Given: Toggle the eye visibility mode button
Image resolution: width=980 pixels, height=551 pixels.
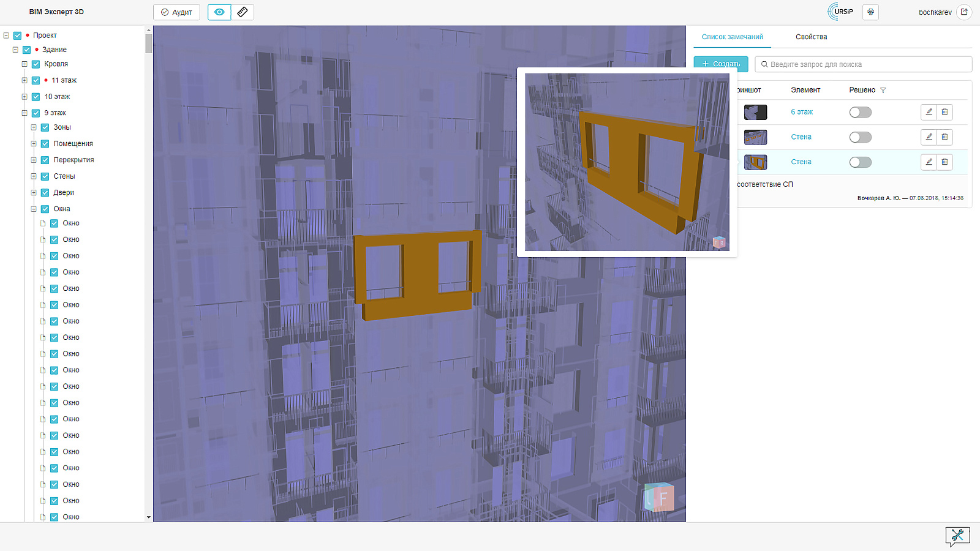Looking at the screenshot, I should click(x=219, y=12).
